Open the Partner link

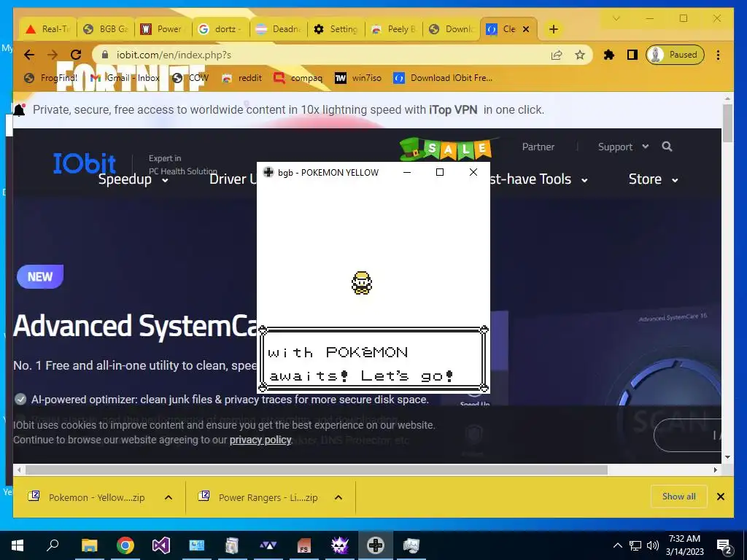[538, 147]
